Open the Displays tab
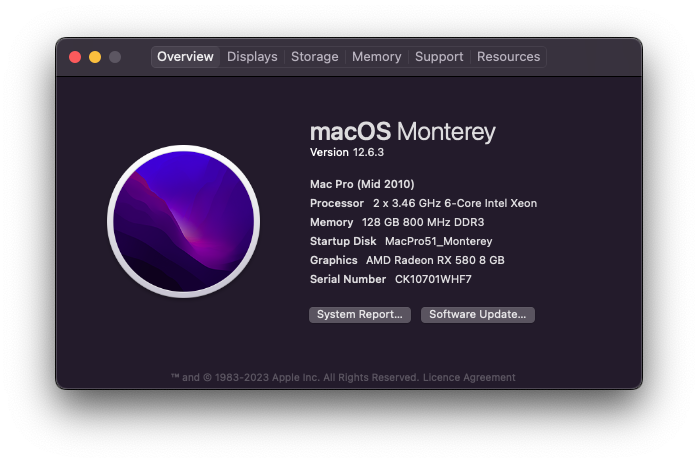This screenshot has width=698, height=463. tap(252, 57)
